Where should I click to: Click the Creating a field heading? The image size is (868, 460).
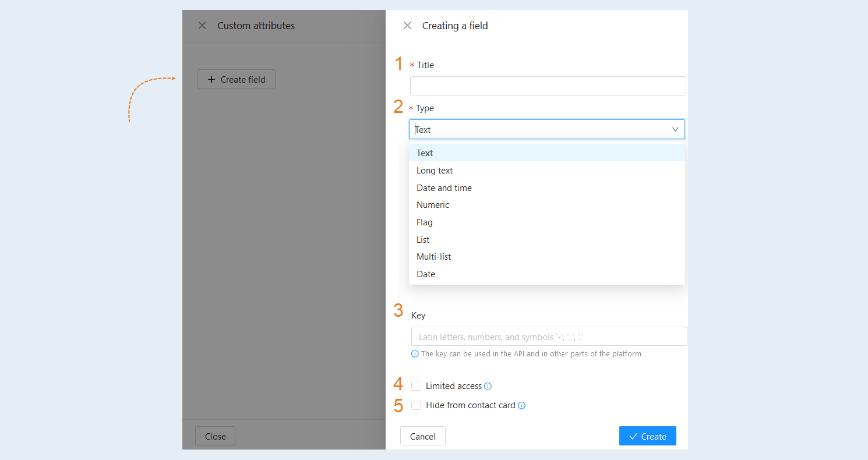pyautogui.click(x=455, y=26)
